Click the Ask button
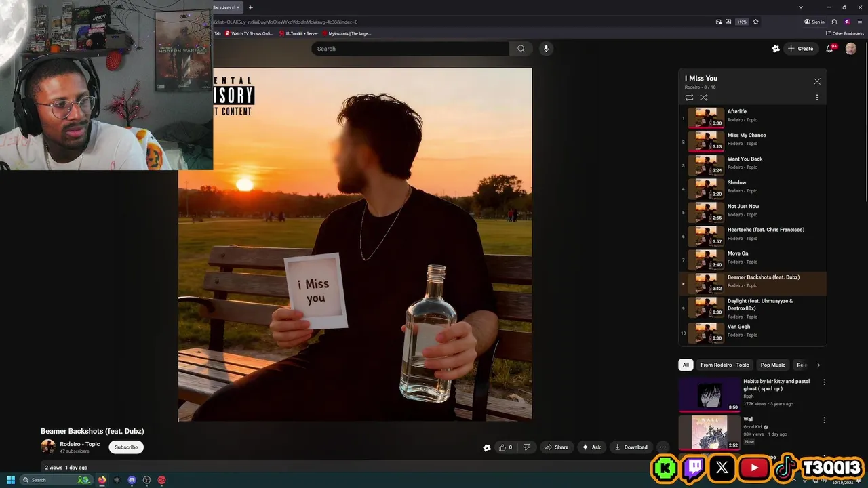Screen dimensions: 868x488 591,447
